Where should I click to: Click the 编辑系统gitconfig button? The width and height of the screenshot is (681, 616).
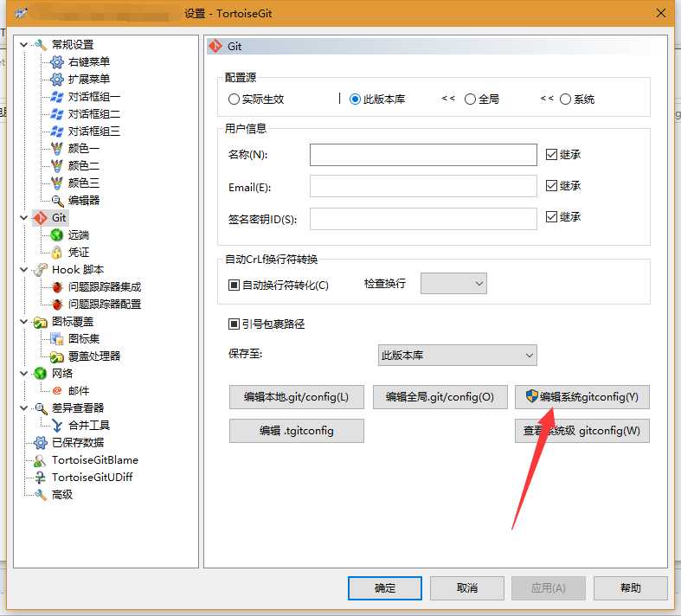(582, 397)
